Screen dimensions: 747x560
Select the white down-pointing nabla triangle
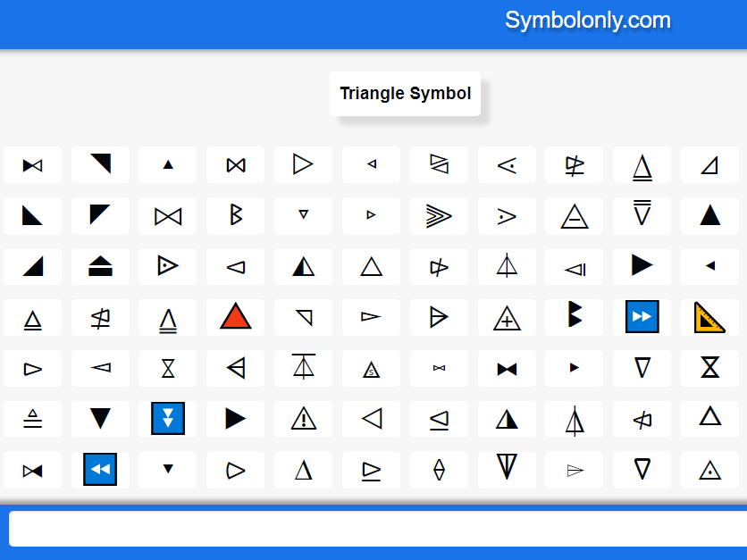click(642, 367)
